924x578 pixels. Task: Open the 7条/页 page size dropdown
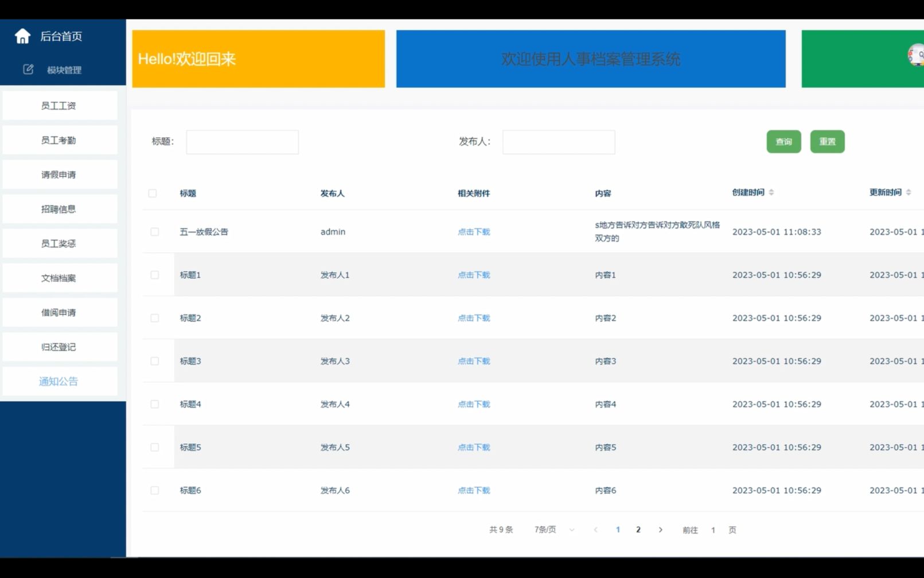[x=553, y=530]
